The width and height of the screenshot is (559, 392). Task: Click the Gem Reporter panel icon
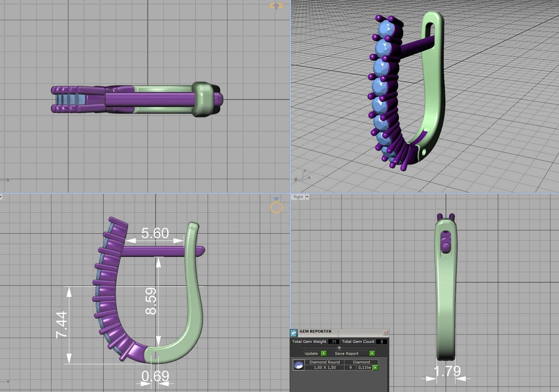(294, 333)
